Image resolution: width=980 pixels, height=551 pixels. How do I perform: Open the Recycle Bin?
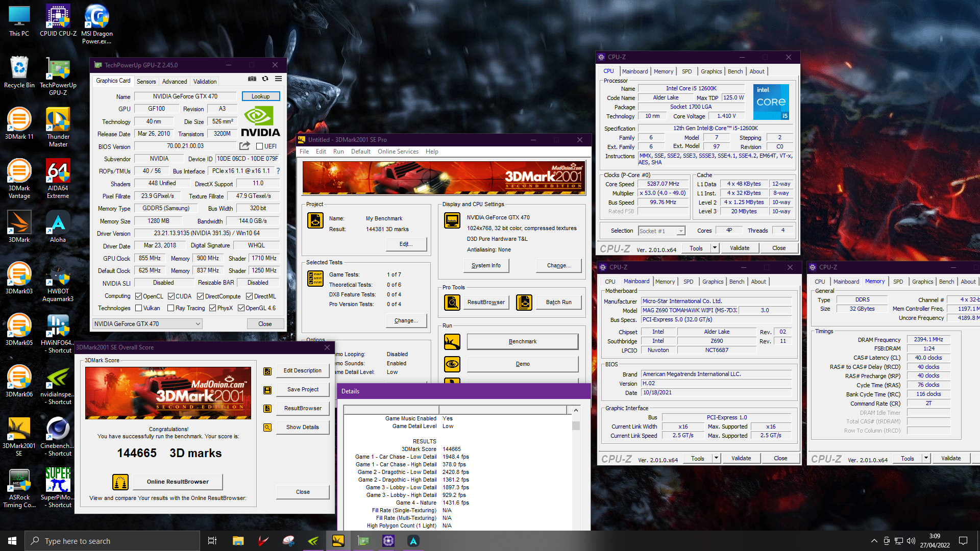point(19,73)
